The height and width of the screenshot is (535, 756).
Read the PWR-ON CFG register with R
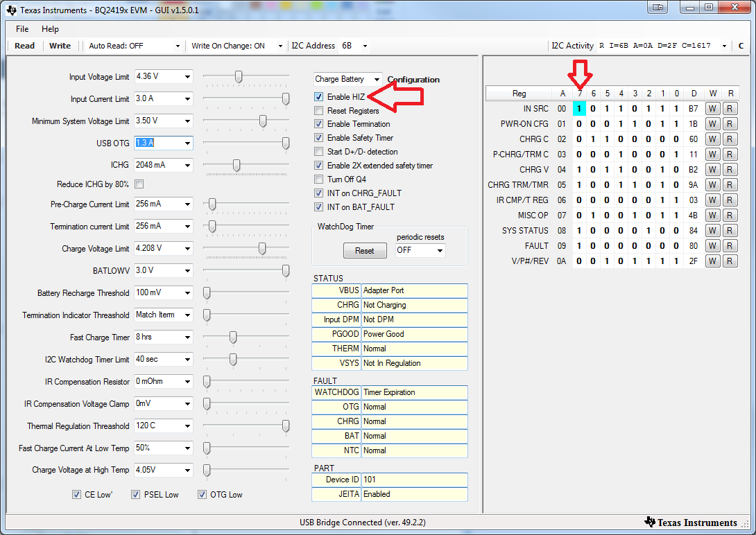tap(730, 124)
